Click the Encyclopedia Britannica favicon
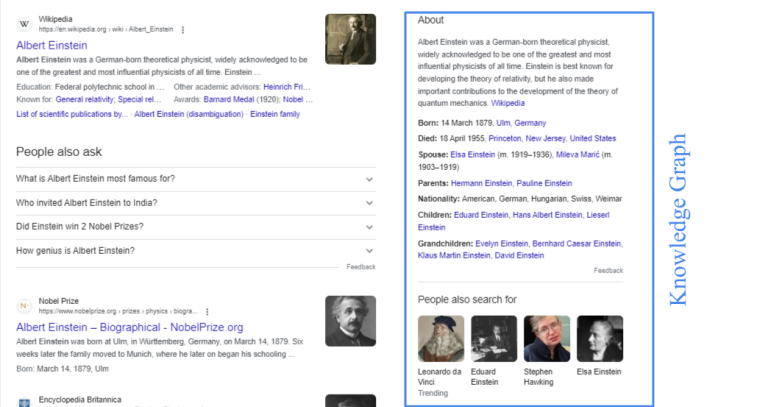The width and height of the screenshot is (768, 407). coord(24,403)
